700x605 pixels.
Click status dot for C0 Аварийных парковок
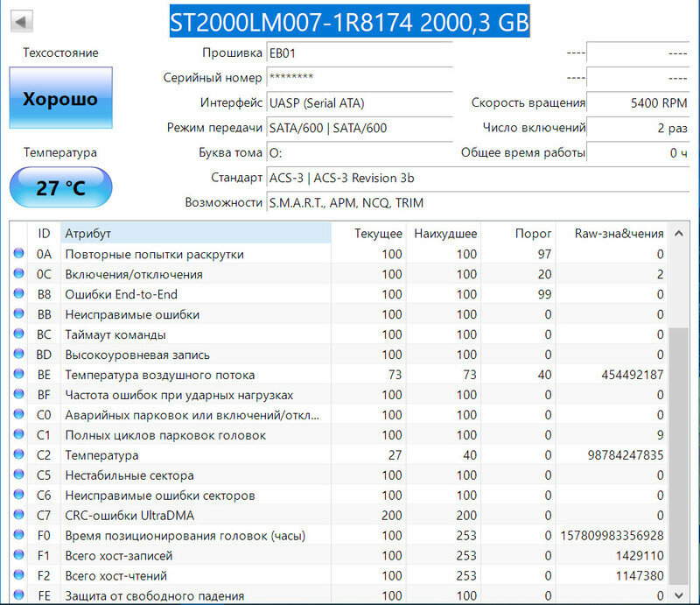tap(18, 414)
